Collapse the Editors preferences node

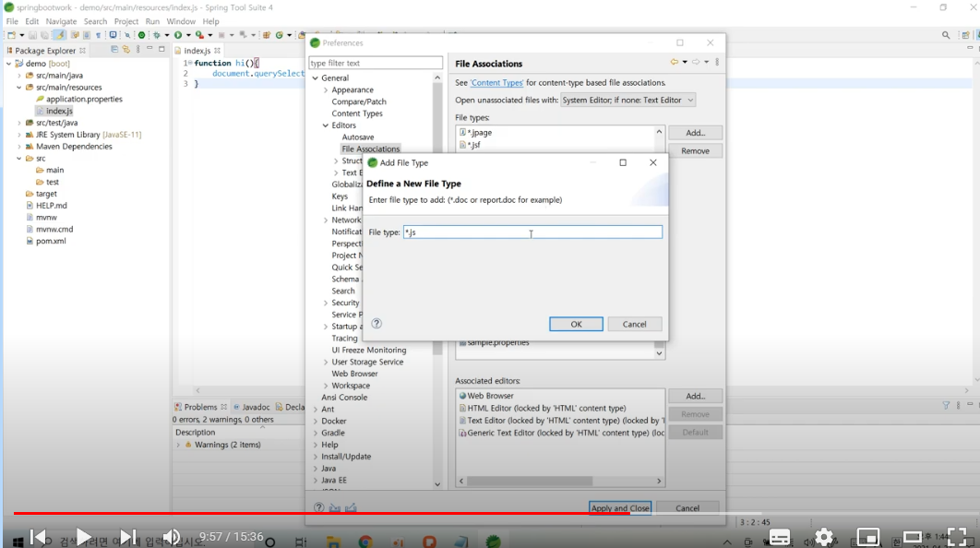click(x=326, y=125)
